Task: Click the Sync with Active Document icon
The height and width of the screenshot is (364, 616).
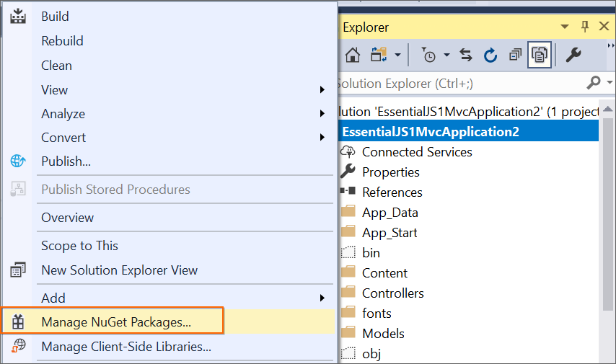Action: (x=466, y=55)
